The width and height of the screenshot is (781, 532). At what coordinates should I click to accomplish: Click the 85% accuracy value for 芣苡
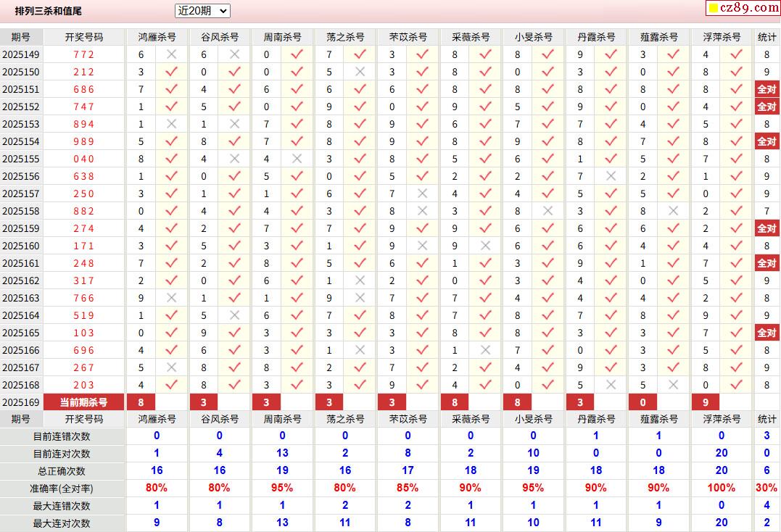pyautogui.click(x=408, y=489)
